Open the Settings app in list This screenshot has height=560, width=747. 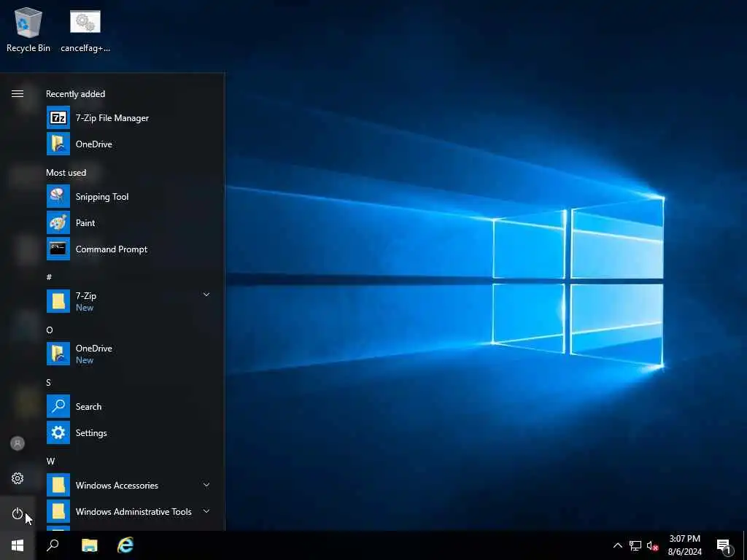tap(128, 432)
